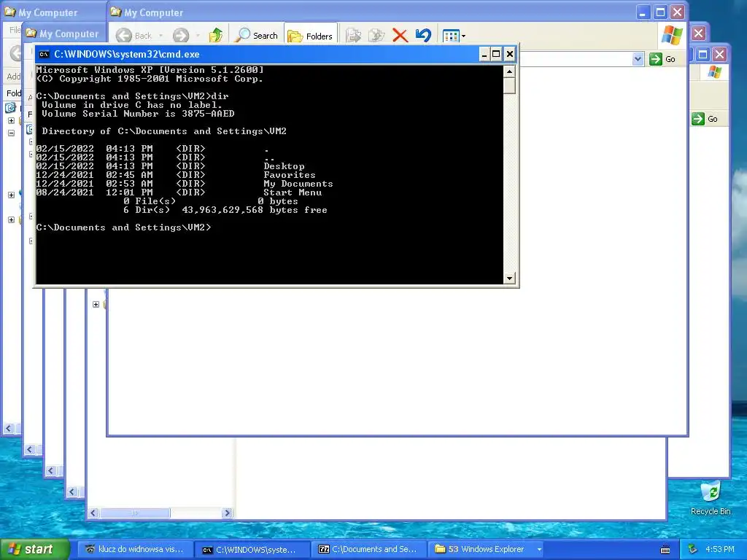Click the right scroll arrow of folder pane
This screenshot has height=560, width=747.
[228, 513]
